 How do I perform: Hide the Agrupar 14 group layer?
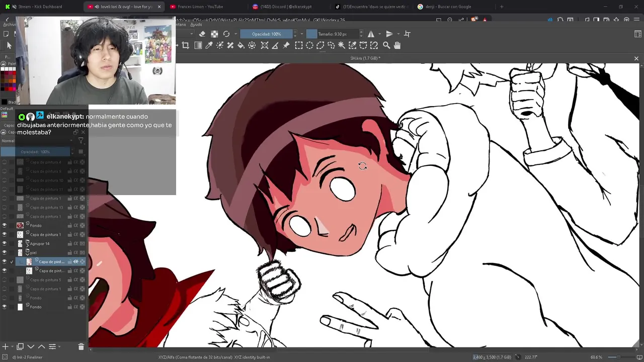pos(5,243)
